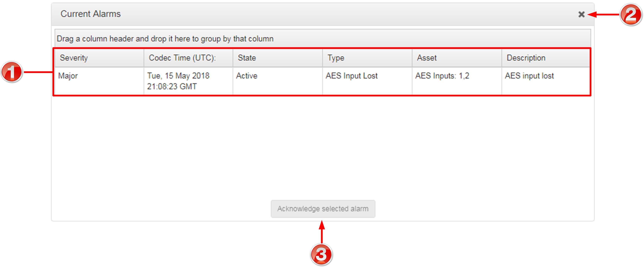This screenshot has height=267, width=644.
Task: Click the AES input lost description cell
Action: 529,76
